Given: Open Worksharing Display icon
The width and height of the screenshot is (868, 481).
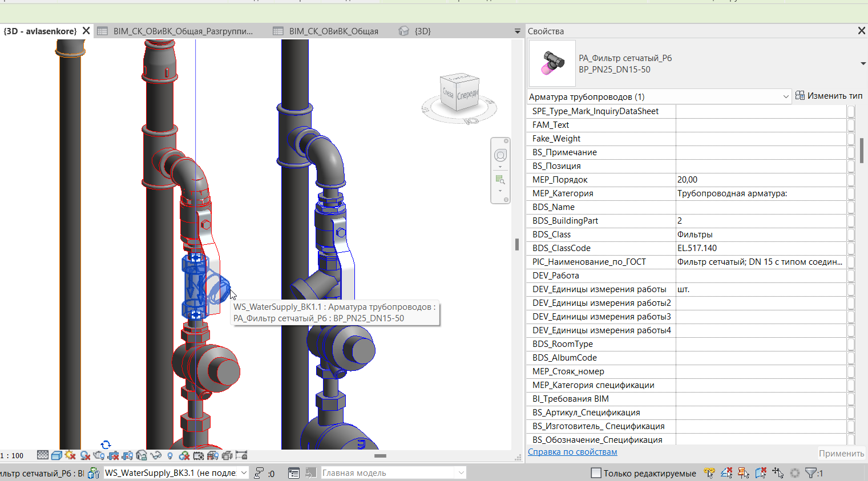Looking at the screenshot, I should 184,455.
